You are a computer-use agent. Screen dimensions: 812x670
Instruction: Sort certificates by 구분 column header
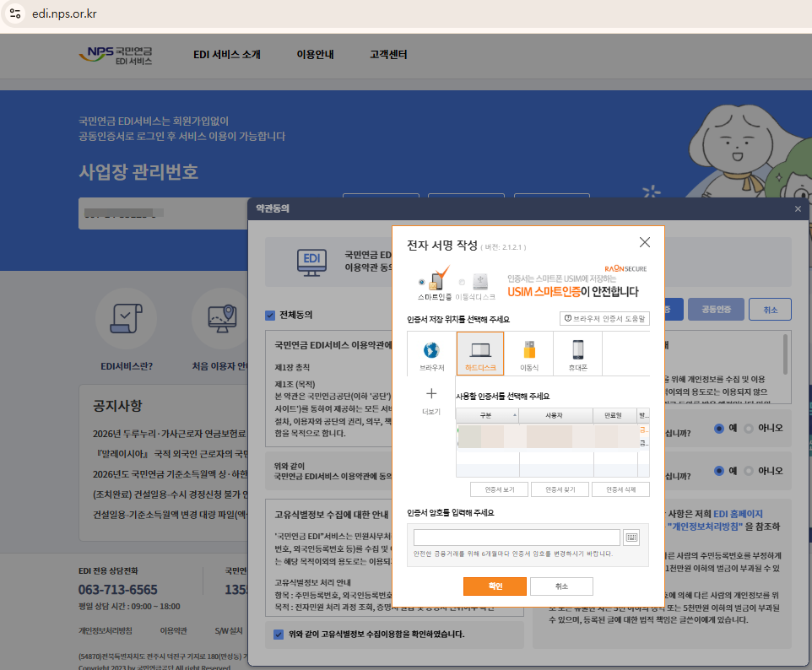coord(487,415)
